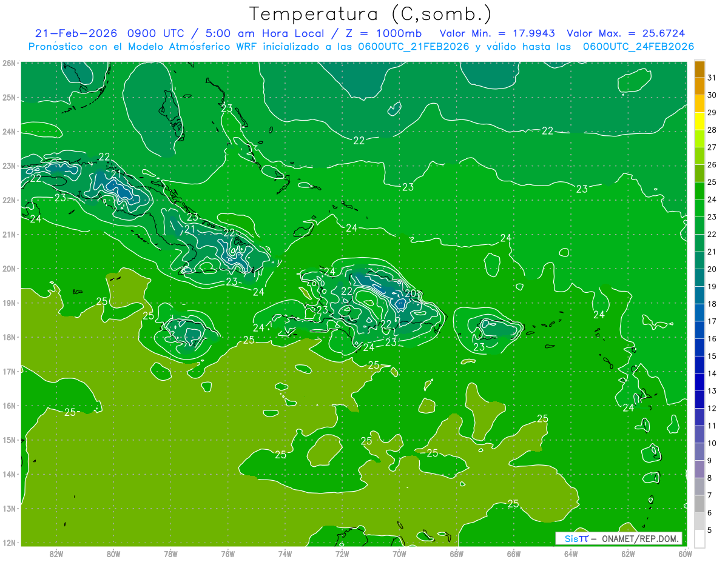The height and width of the screenshot is (562, 728).
Task: Click the "74W" longitude axis label
Action: (285, 553)
